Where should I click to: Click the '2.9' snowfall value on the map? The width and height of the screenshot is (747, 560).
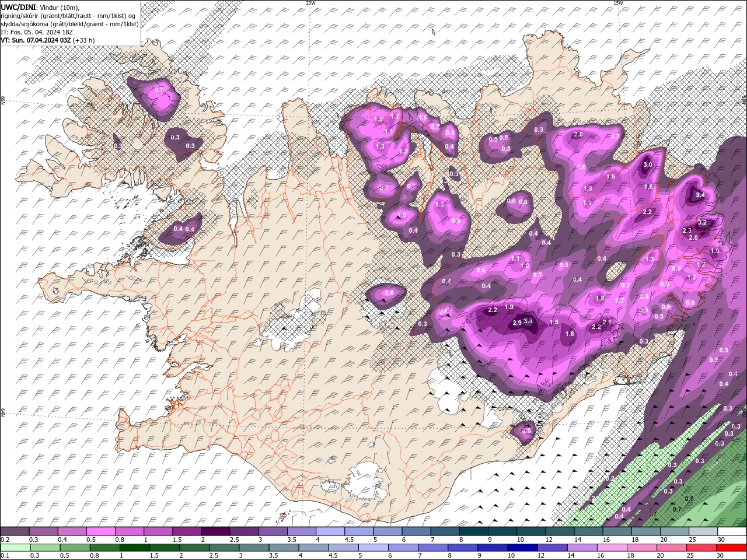[x=516, y=323]
